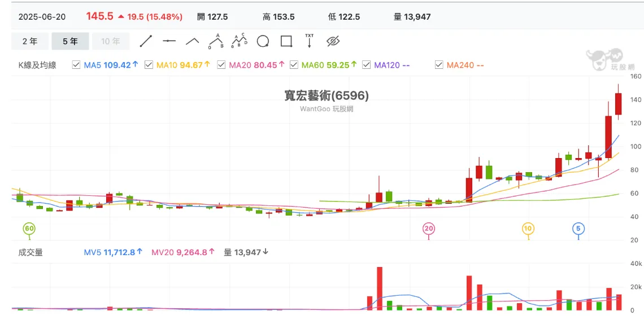Uncheck the MA5 moving average checkbox
The image size is (644, 324).
[76, 65]
